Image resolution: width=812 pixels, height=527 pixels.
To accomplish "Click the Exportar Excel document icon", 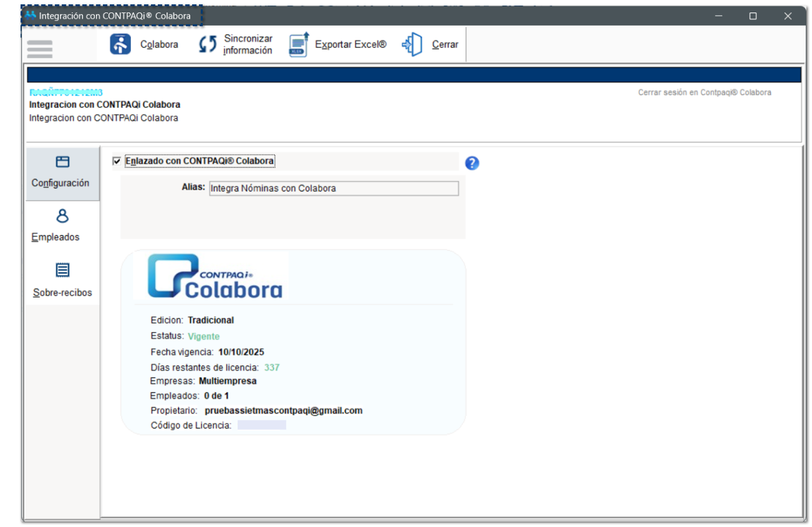I will pyautogui.click(x=299, y=44).
